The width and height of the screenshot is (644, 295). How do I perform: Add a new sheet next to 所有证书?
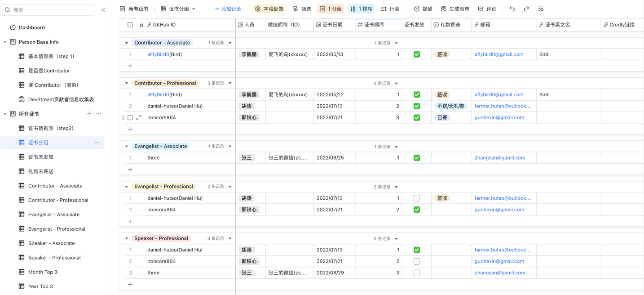click(89, 114)
